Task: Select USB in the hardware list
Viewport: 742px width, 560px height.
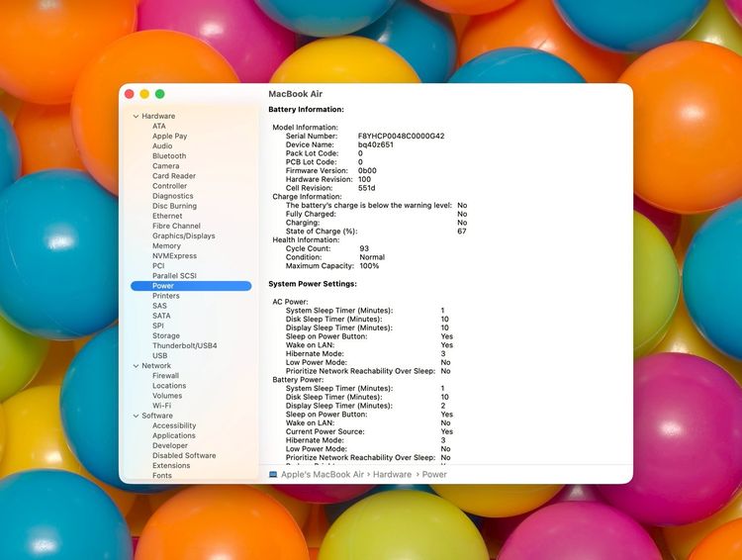Action: pyautogui.click(x=159, y=355)
